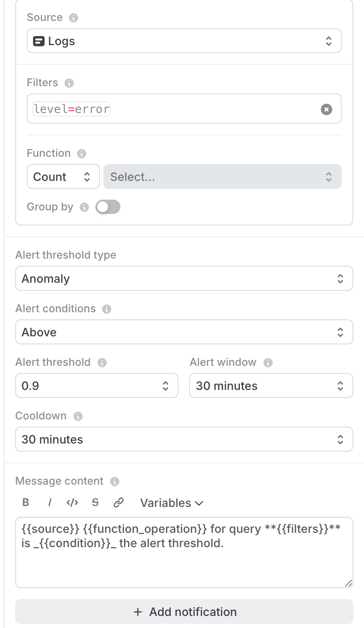Screen dimensions: 364x628
Task: View info tooltip next to Filters
Action: tap(69, 83)
